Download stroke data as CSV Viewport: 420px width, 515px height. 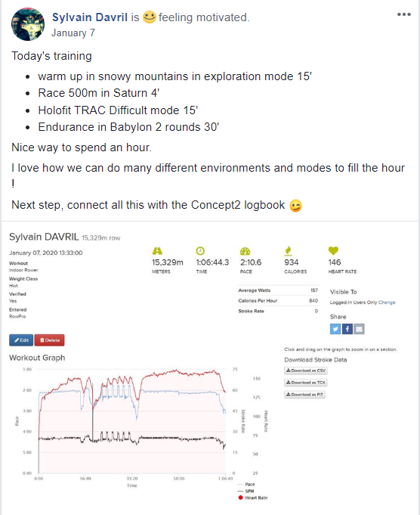point(305,371)
